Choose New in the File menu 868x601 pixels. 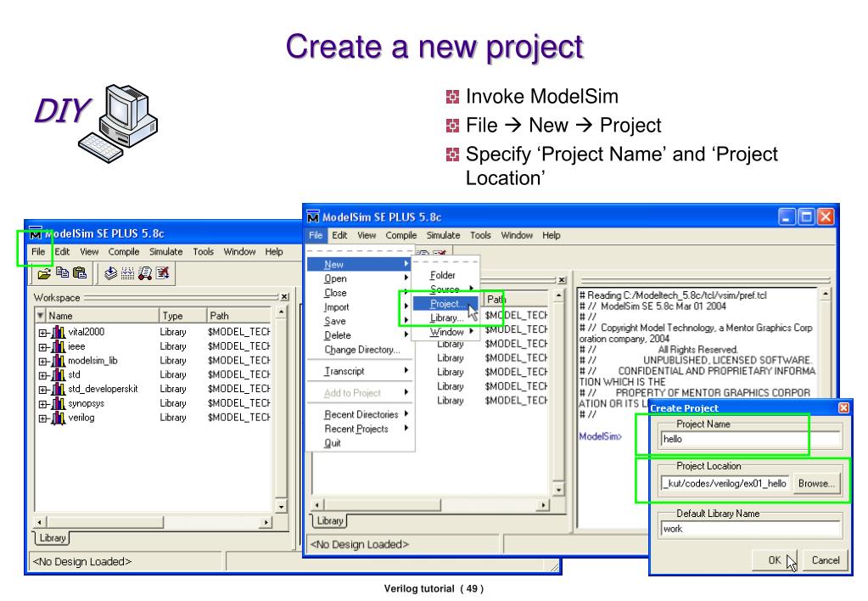[359, 265]
